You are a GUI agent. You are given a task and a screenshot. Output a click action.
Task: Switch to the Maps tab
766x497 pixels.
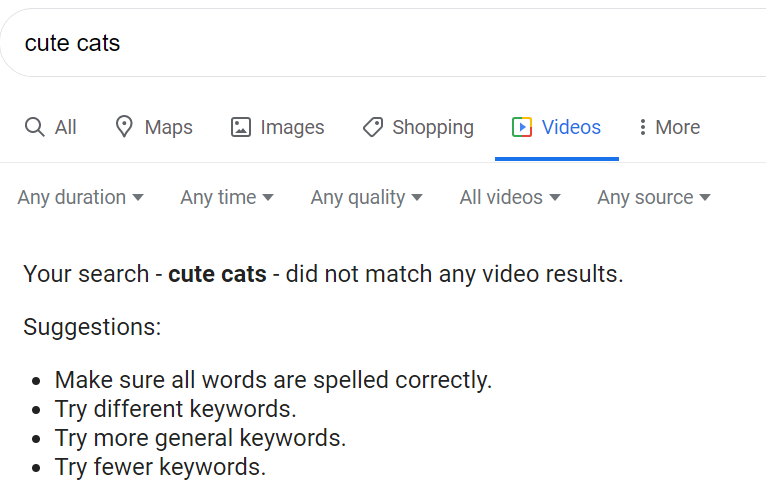point(169,128)
